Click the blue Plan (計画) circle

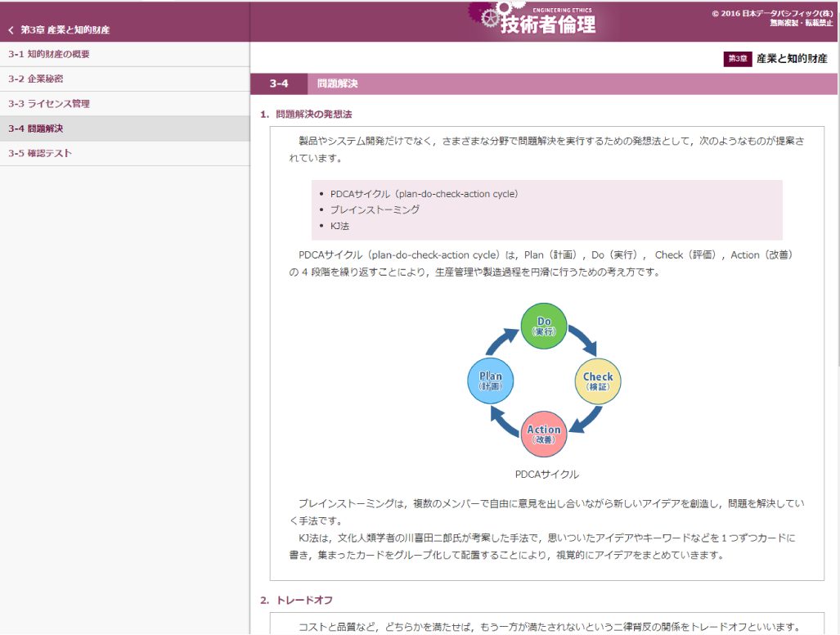490,381
